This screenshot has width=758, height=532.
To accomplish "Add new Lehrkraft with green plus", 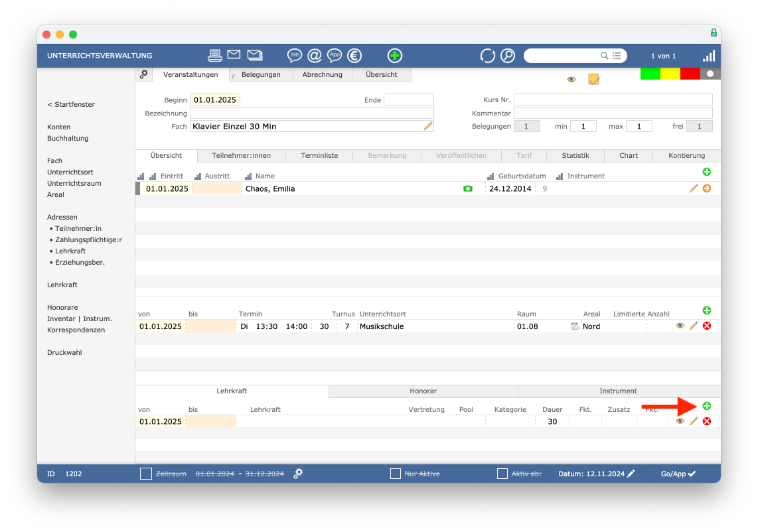I will 707,406.
